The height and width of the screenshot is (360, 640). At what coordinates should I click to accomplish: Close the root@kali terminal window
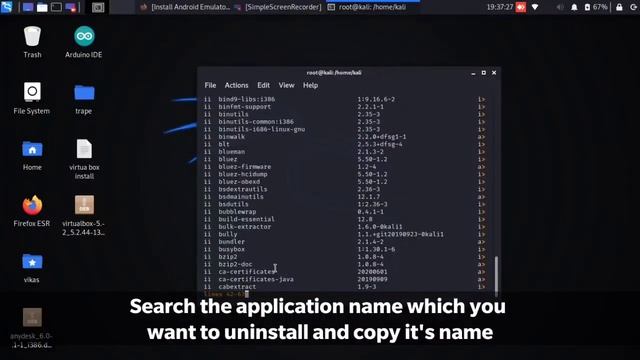(x=494, y=73)
